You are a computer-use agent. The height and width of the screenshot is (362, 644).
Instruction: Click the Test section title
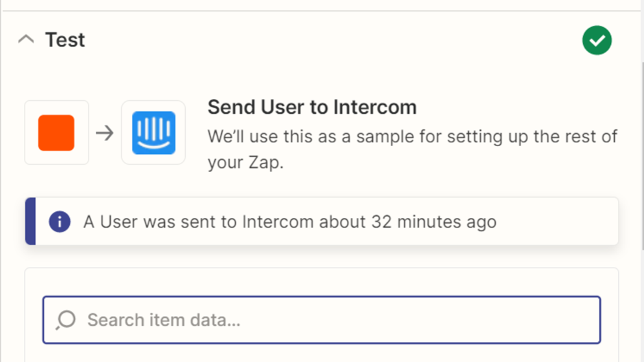[65, 40]
